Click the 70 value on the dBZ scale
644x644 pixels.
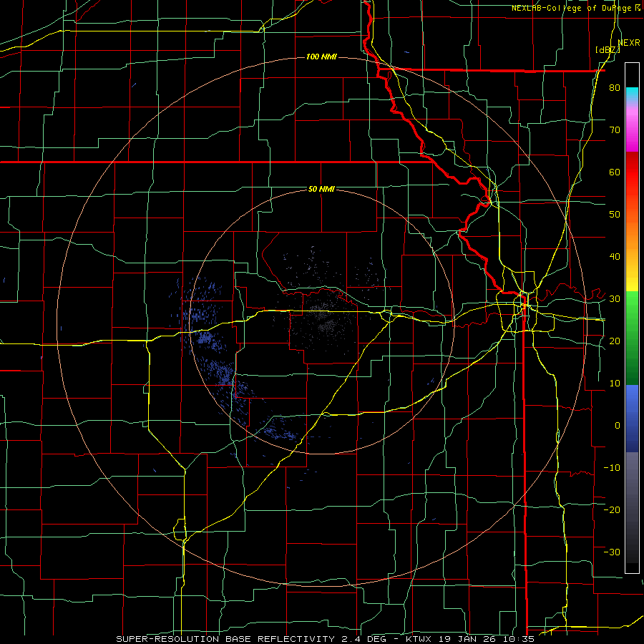[615, 130]
